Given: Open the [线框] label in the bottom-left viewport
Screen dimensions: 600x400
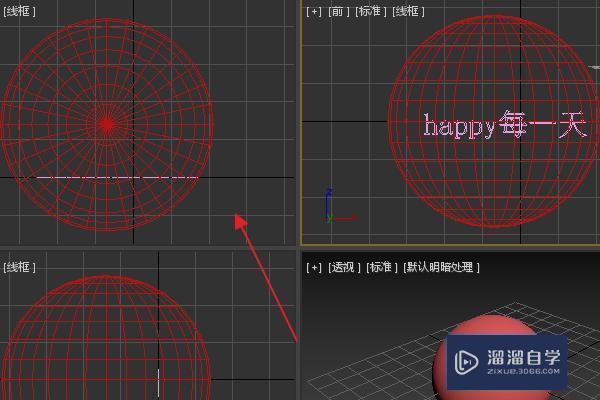Looking at the screenshot, I should tap(19, 267).
